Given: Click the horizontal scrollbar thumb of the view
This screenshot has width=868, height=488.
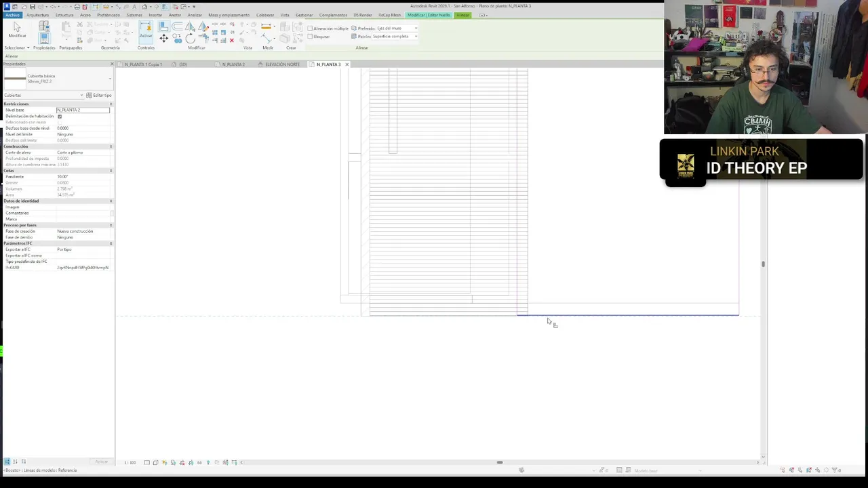Looking at the screenshot, I should [x=500, y=462].
